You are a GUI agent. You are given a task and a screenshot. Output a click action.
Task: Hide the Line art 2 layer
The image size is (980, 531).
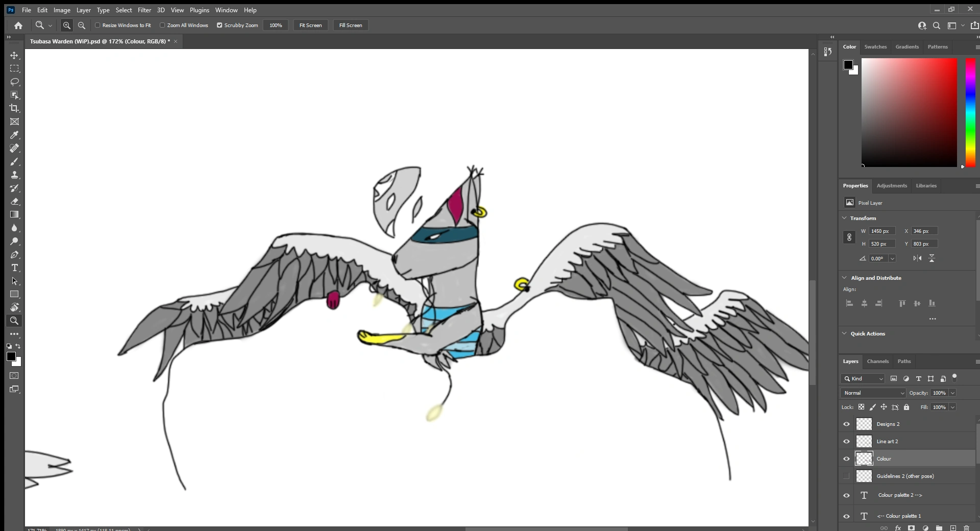click(x=846, y=441)
